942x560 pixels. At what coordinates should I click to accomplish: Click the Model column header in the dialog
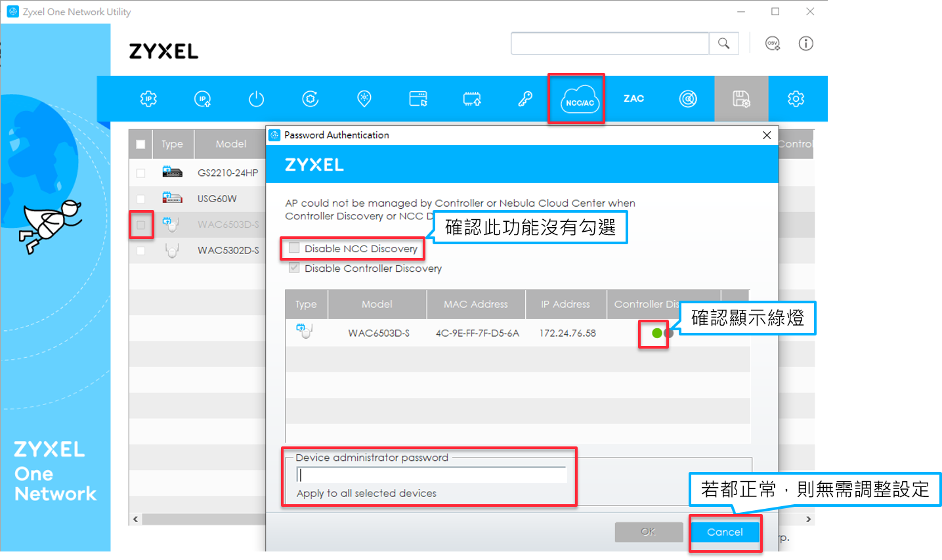377,304
